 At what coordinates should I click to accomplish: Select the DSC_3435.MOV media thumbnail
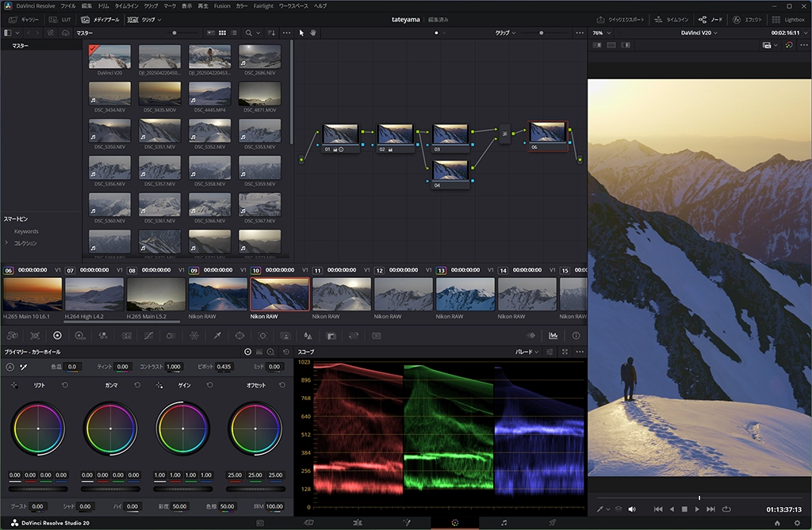[x=159, y=94]
